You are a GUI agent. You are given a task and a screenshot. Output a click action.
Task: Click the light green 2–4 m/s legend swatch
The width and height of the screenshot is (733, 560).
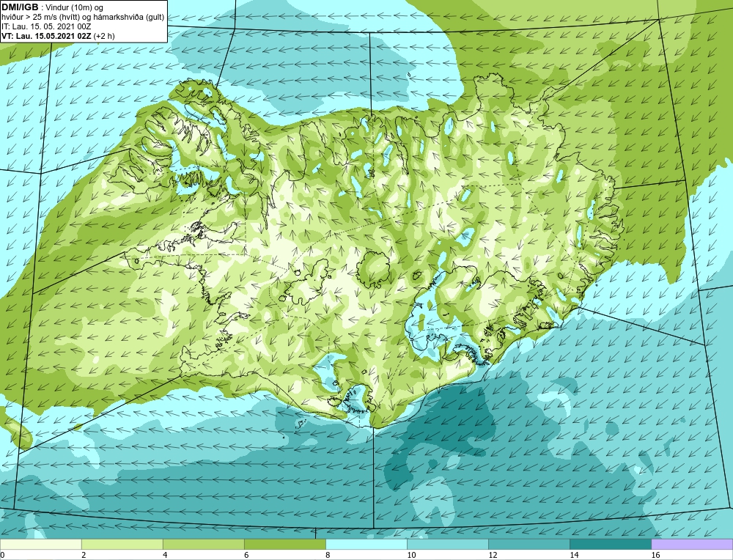(122, 544)
